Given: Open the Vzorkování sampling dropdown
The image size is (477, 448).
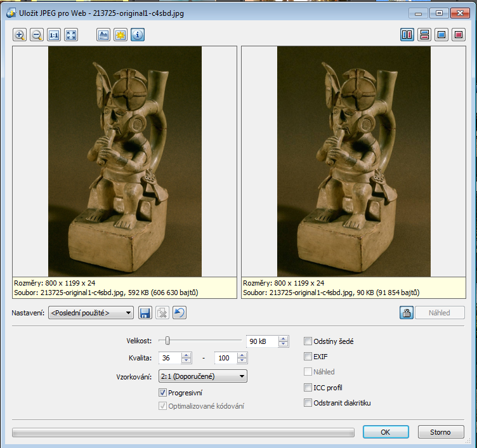Looking at the screenshot, I should (203, 376).
